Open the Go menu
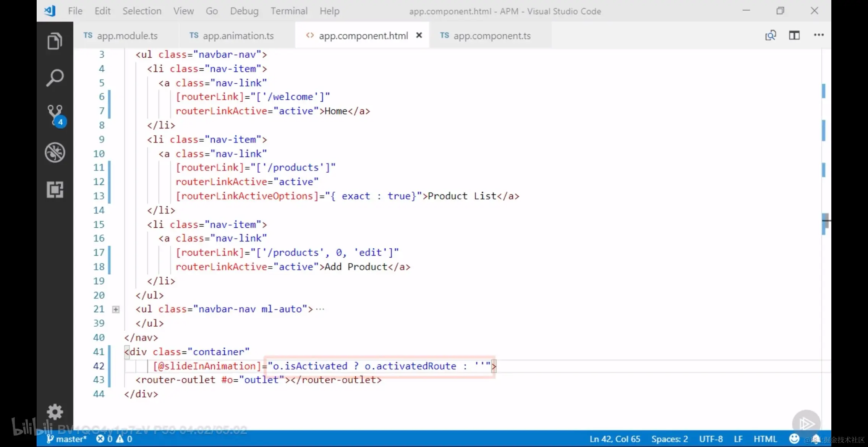Viewport: 868px width, 447px height. (x=212, y=11)
